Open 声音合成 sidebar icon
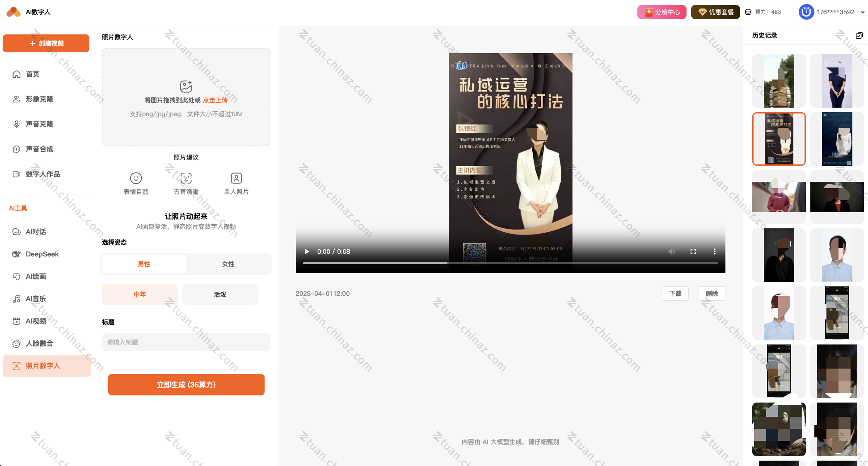Viewport: 868px width, 466px height. tap(17, 149)
